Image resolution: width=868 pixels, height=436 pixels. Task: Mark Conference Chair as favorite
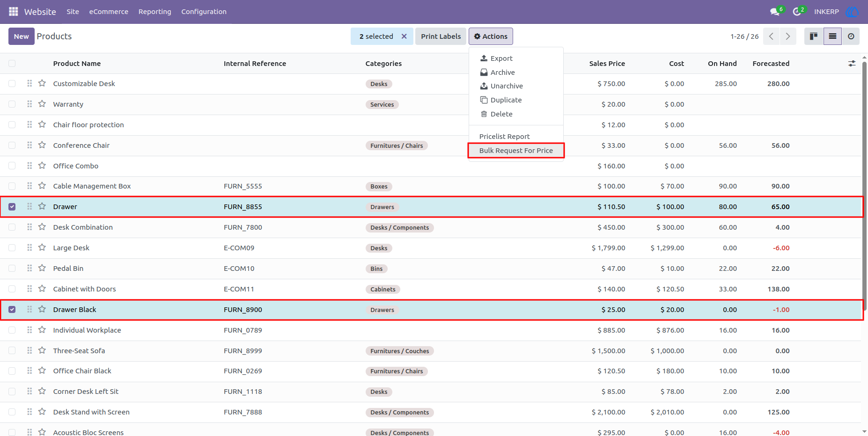42,145
